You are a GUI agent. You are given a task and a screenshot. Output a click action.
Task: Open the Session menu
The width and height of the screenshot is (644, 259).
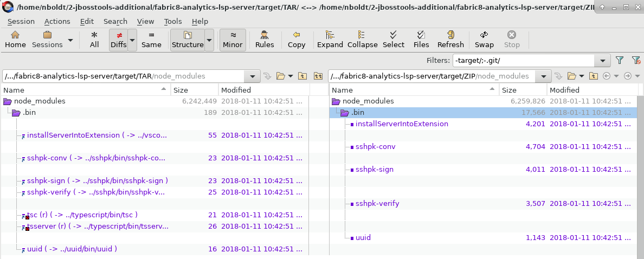(x=21, y=21)
